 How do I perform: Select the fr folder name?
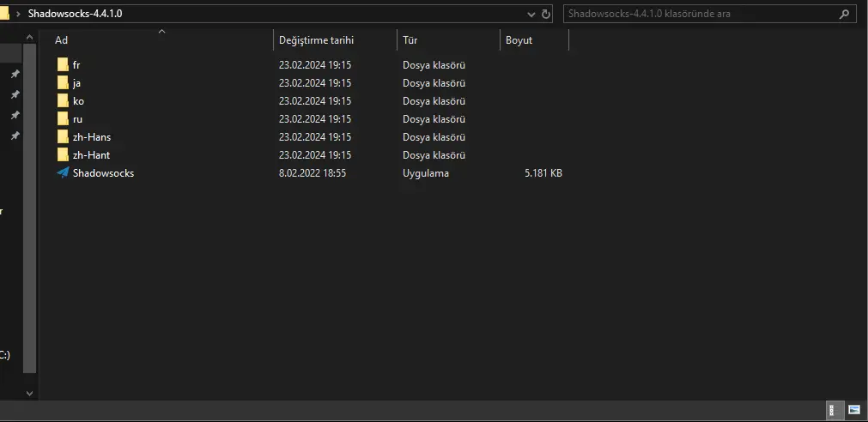[76, 64]
